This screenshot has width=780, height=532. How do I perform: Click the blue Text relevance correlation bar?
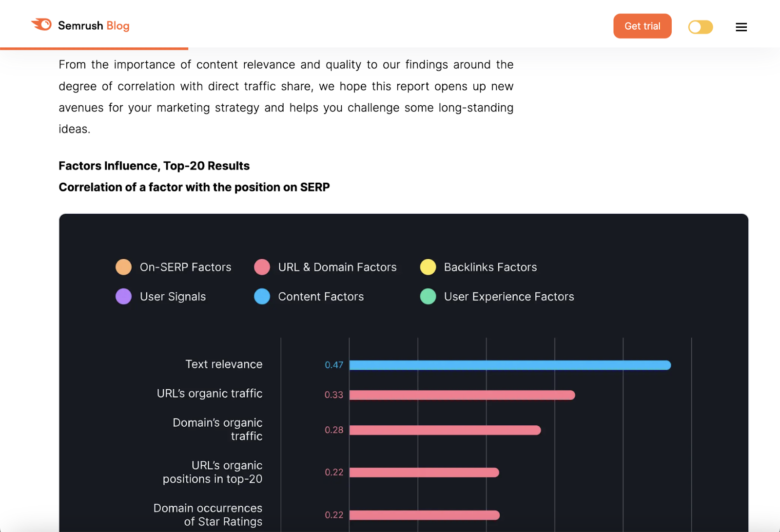click(x=509, y=364)
